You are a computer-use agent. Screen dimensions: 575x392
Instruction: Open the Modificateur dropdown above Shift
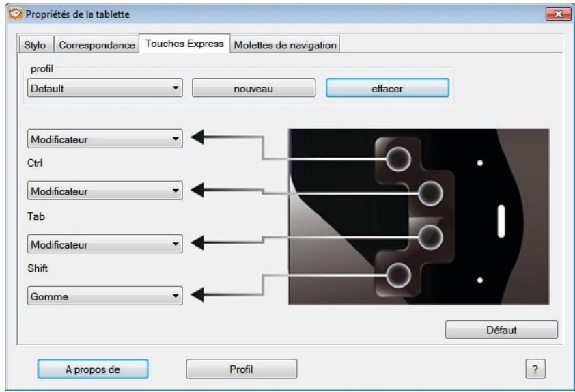[105, 244]
